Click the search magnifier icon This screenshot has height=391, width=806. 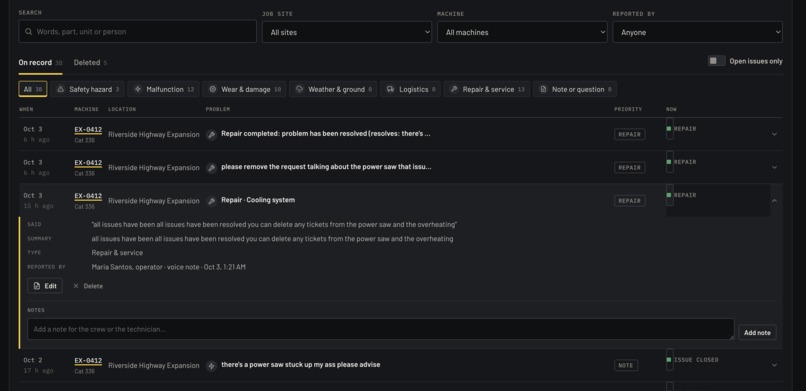[29, 31]
